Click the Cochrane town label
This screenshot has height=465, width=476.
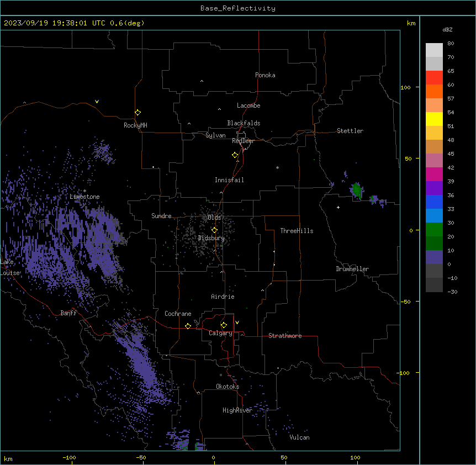[x=178, y=314]
